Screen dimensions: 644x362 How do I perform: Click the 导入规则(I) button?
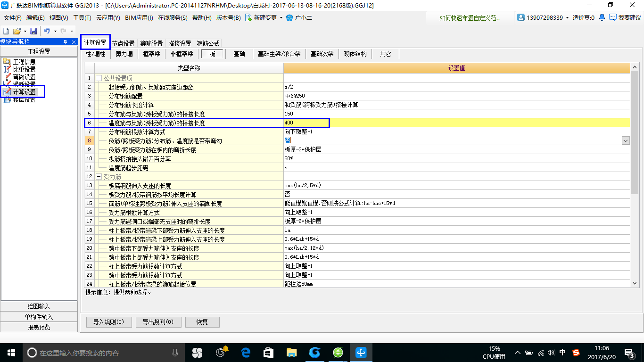(108, 322)
